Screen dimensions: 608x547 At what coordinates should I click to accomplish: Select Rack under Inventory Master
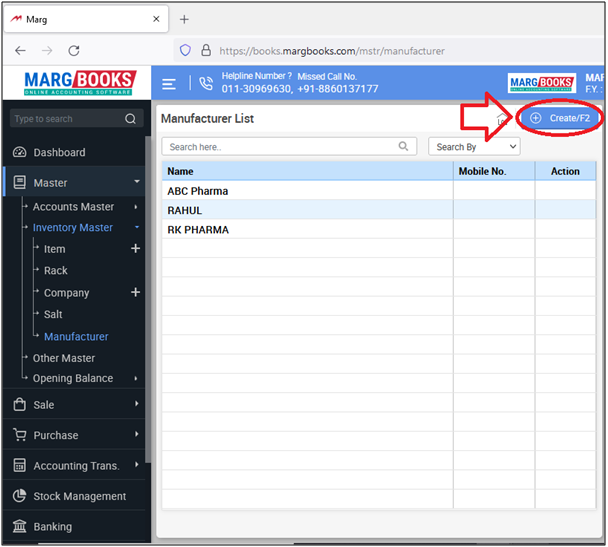pos(56,271)
